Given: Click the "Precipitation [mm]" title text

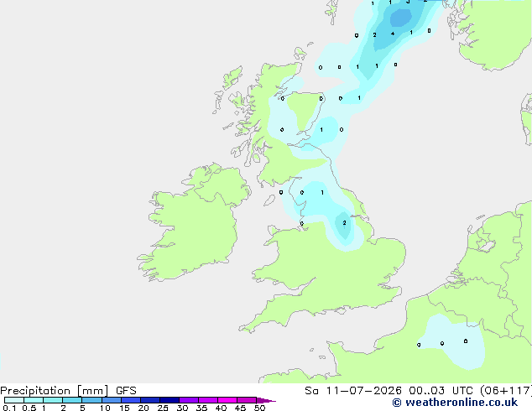Looking at the screenshot, I should 54,391.
